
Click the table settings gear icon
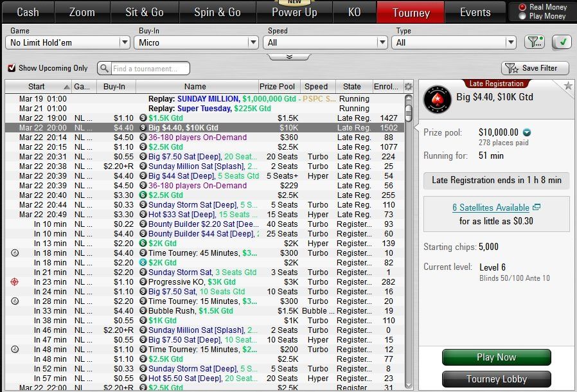(x=409, y=87)
